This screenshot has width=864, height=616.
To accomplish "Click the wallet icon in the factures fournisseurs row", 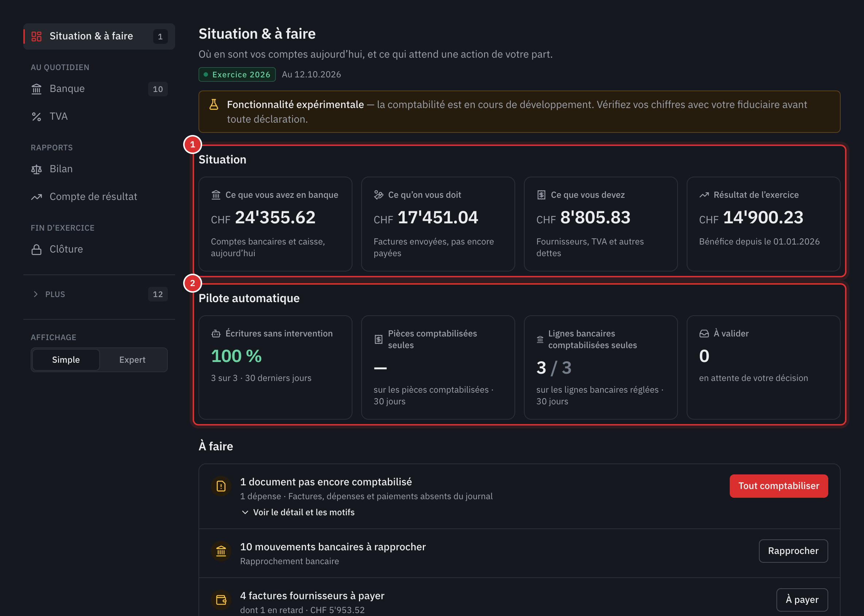I will (221, 600).
